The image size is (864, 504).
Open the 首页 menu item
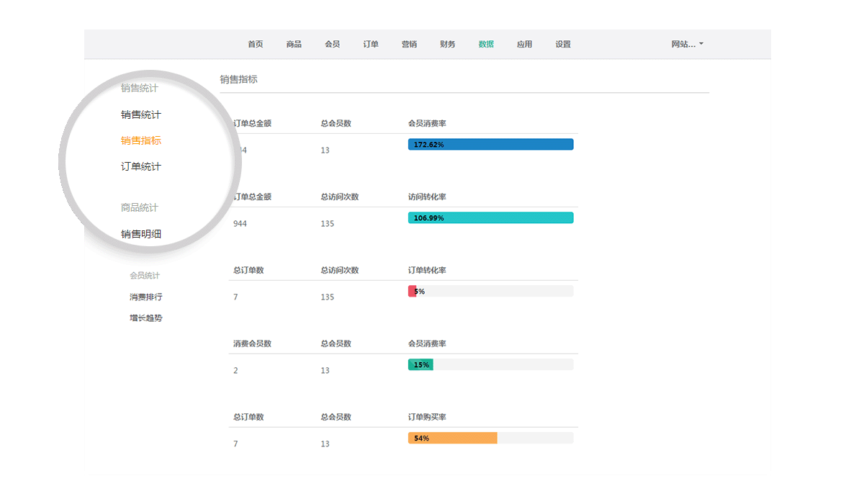(x=256, y=45)
